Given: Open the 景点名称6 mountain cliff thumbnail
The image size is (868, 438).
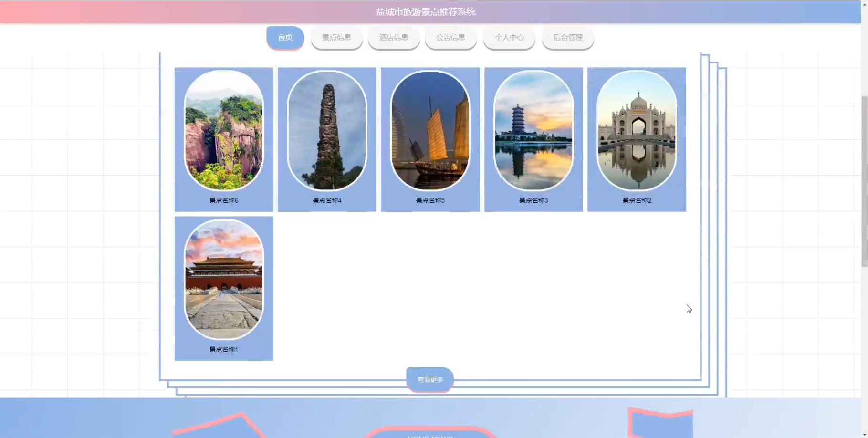Looking at the screenshot, I should 224,130.
